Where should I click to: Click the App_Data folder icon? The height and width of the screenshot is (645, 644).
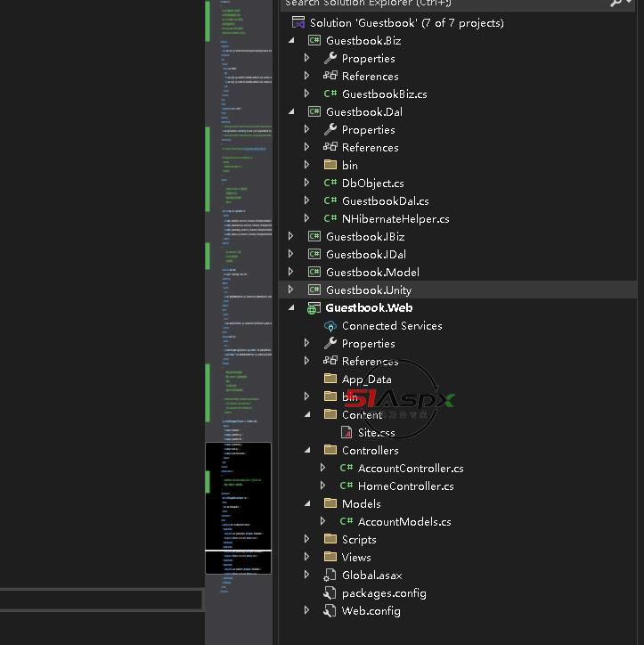coord(330,379)
